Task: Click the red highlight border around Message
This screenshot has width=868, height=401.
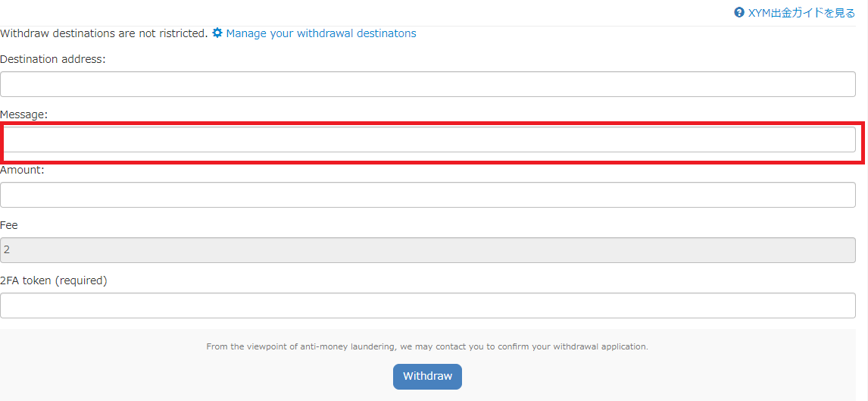Action: (432, 123)
